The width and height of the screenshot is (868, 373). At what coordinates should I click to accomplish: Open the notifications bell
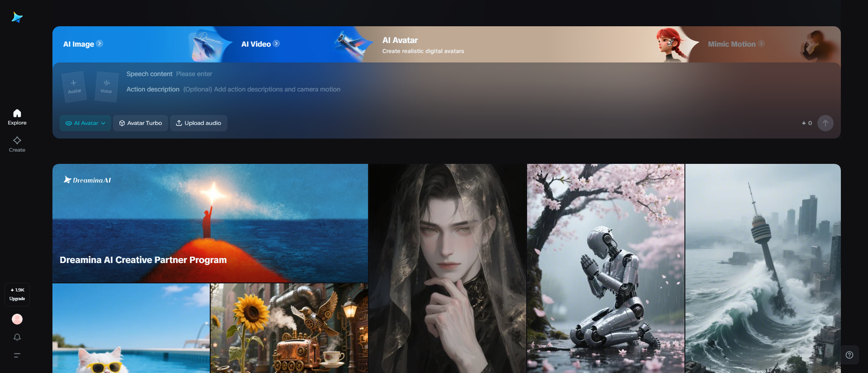[17, 337]
